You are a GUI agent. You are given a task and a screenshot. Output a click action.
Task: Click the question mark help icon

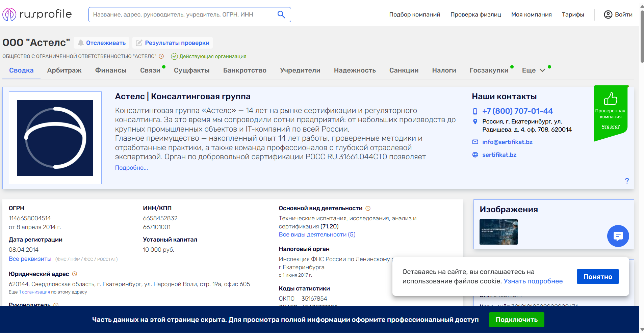(x=627, y=181)
